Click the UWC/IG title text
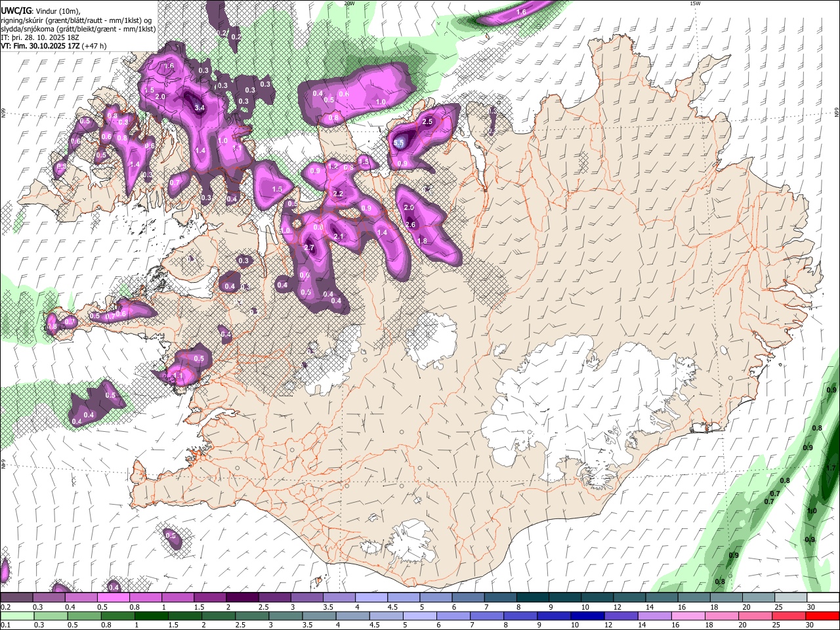This screenshot has width=840, height=630. tap(16, 11)
